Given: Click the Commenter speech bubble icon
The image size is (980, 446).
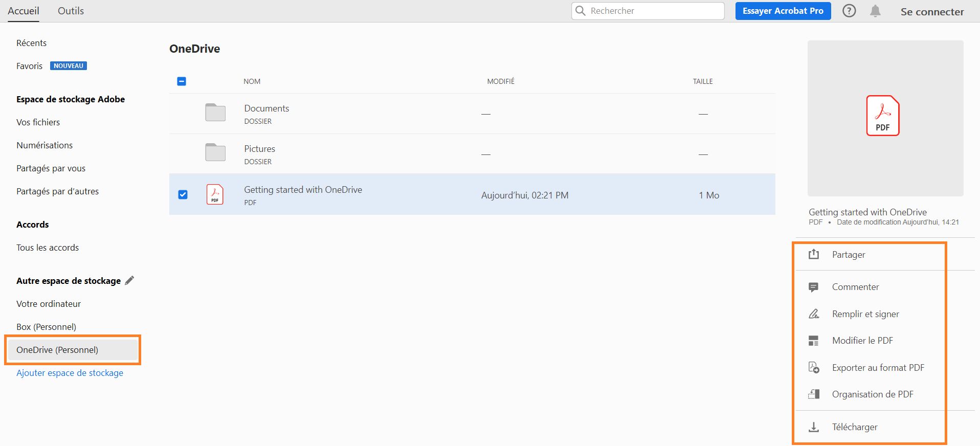Looking at the screenshot, I should 814,287.
